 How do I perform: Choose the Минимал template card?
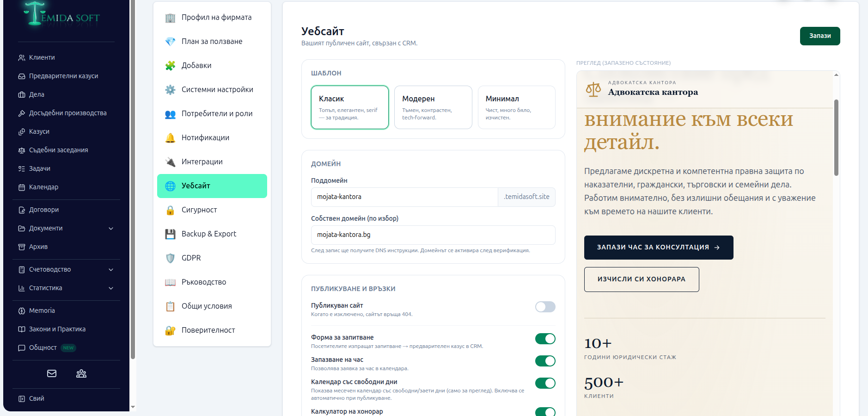click(517, 107)
